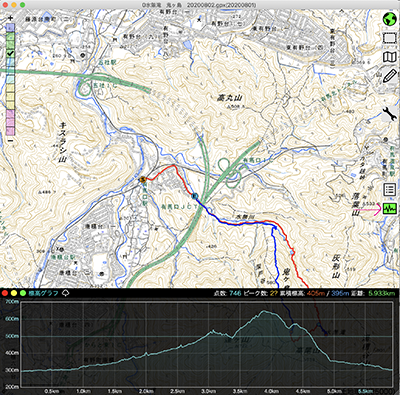This screenshot has height=395, width=400.
Task: Select the topmost blue zoom level cell
Action: coord(10,27)
